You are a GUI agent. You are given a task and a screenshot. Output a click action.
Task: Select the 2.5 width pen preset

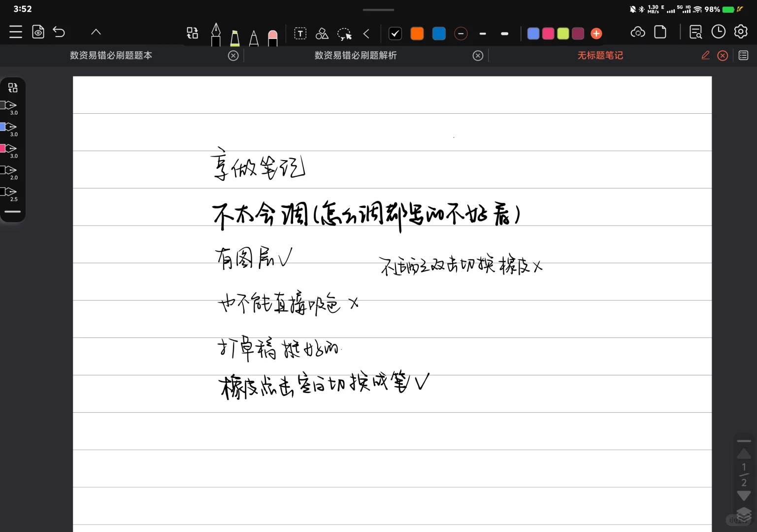coord(10,192)
